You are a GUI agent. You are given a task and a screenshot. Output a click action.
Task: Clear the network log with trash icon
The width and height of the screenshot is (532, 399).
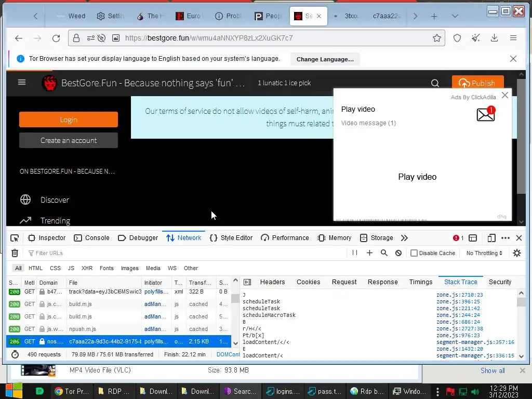click(x=15, y=253)
